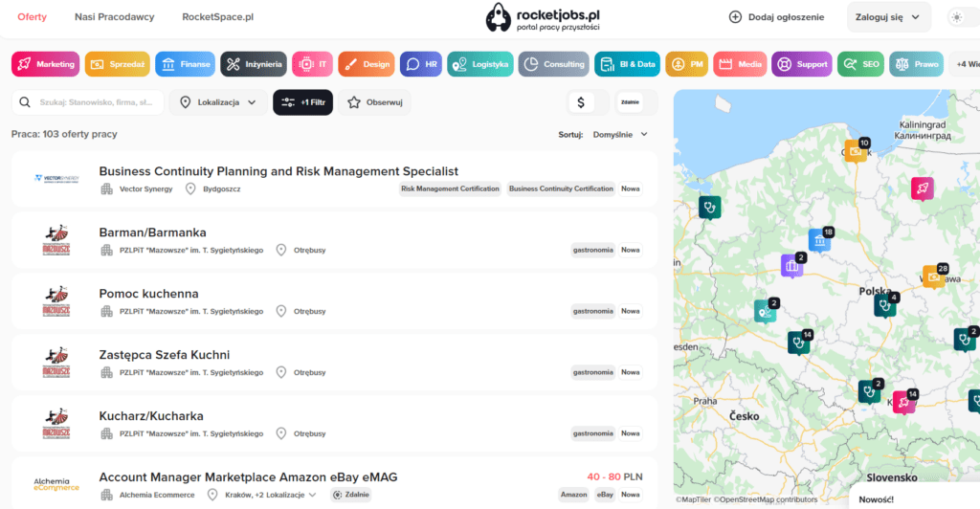This screenshot has height=509, width=980.
Task: Filter by the Prawo category
Action: tap(916, 64)
